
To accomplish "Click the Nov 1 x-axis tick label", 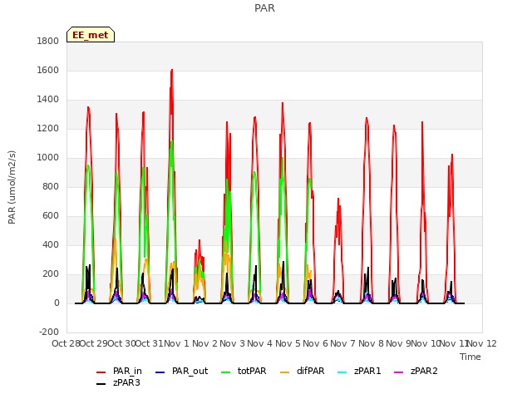I will pyautogui.click(x=176, y=343).
